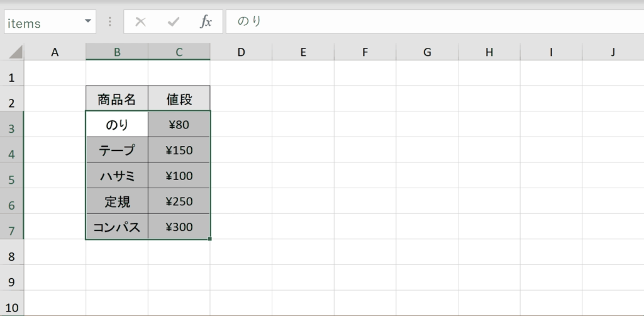Click the formula bar input showing のり
The height and width of the screenshot is (316, 644).
pyautogui.click(x=435, y=22)
